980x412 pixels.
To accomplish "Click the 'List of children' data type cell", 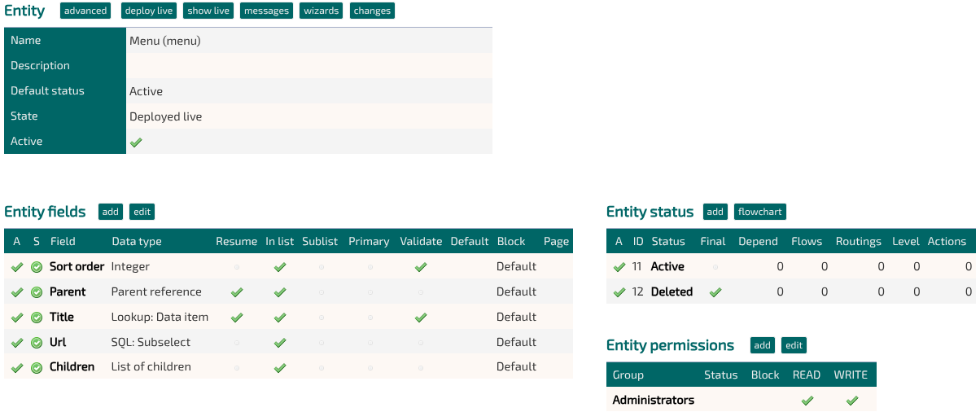I will point(151,366).
